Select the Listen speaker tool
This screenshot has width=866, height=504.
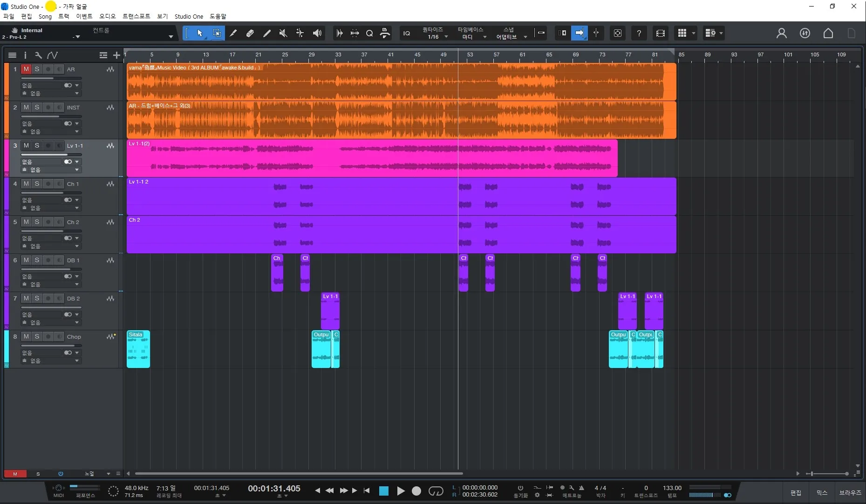[317, 33]
